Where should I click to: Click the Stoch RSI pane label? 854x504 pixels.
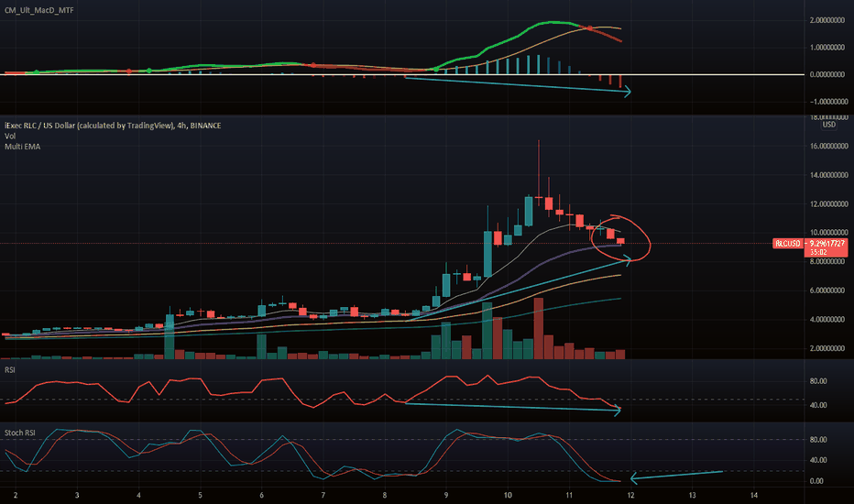coord(19,433)
